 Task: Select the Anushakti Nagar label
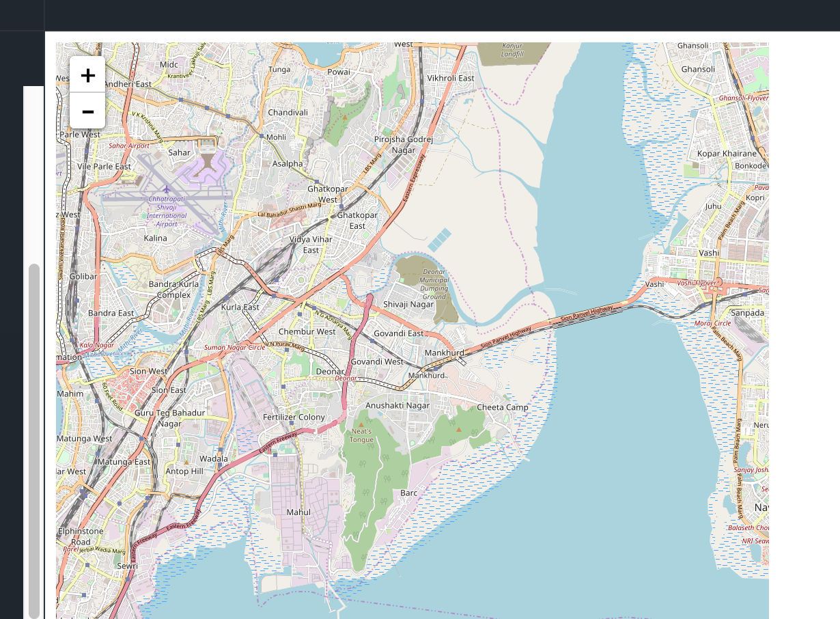397,405
